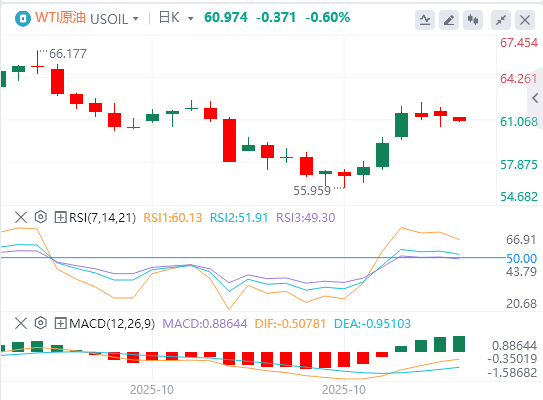Click the WTI原油 symbol name
Screen dimensions: 543x400
(x=60, y=17)
